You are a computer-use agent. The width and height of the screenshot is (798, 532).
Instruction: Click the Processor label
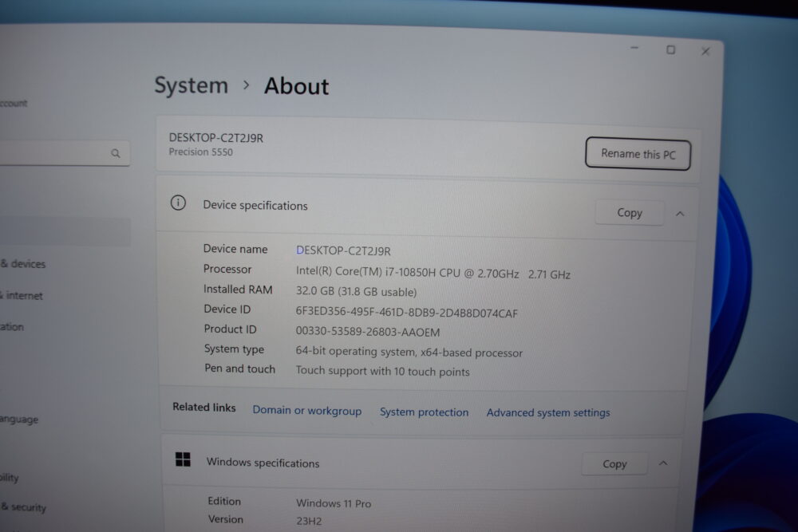(x=227, y=269)
